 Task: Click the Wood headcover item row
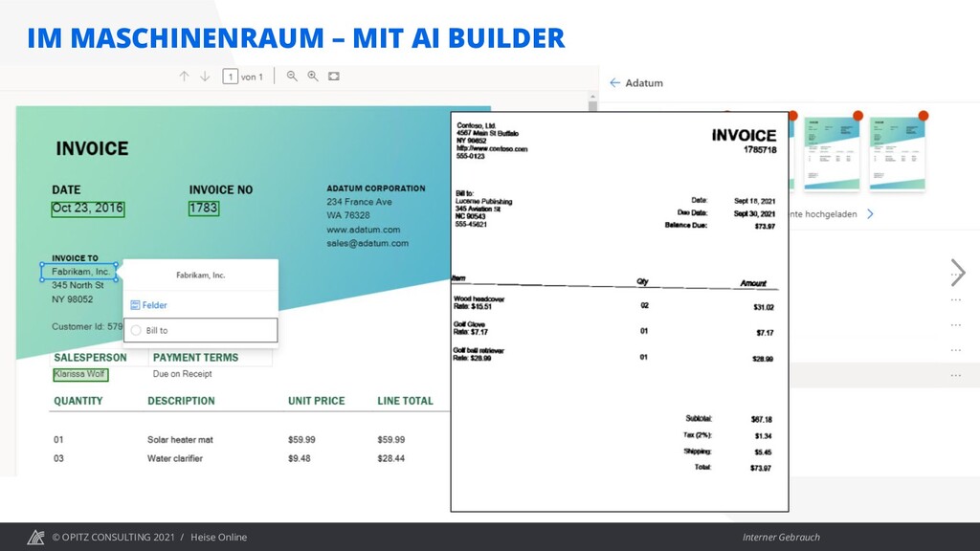click(479, 302)
